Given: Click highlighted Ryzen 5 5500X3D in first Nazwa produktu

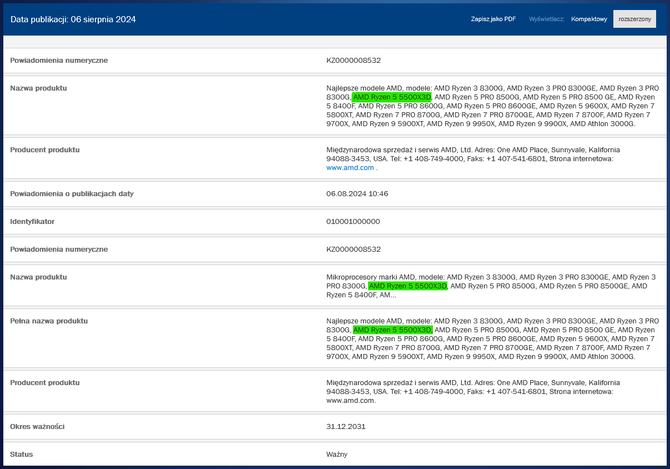Looking at the screenshot, I should click(392, 97).
